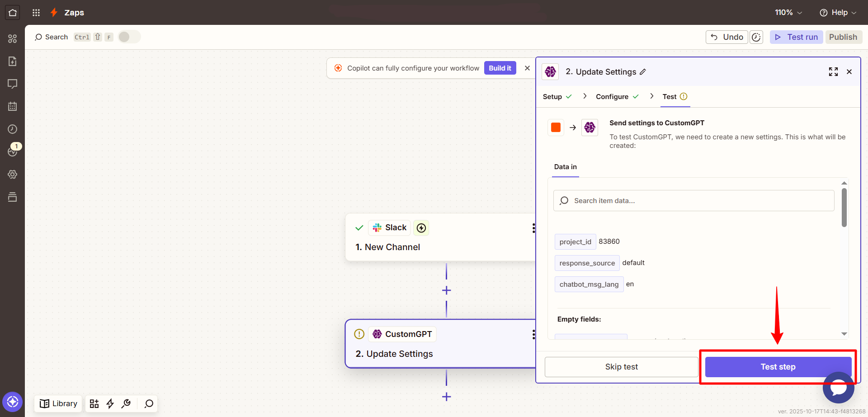The width and height of the screenshot is (868, 417).
Task: Open the add components grid tool
Action: pyautogui.click(x=94, y=403)
